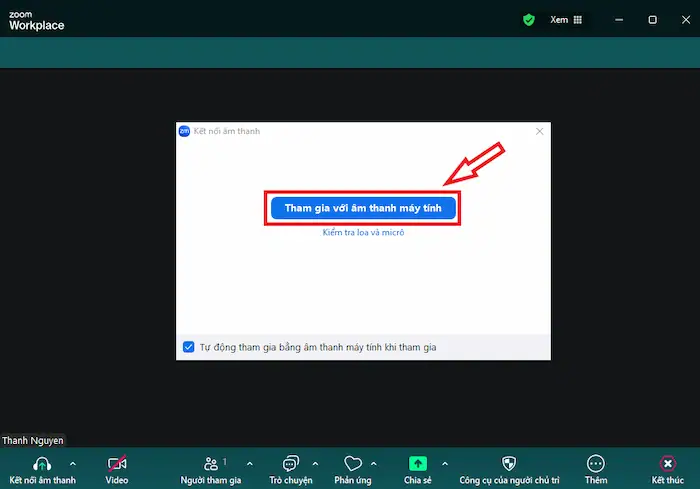
Task: Expand the arrow next to Kết nối âm thanh
Action: (x=72, y=464)
